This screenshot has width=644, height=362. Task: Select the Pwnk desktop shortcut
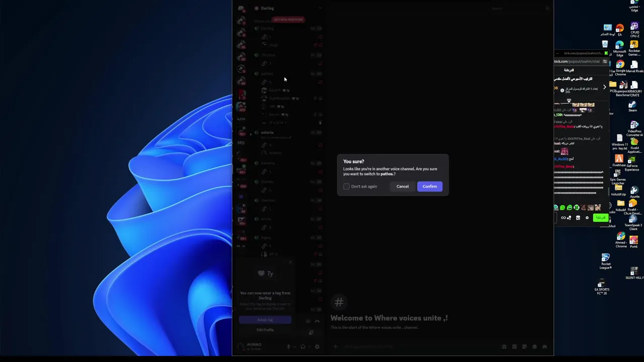(x=634, y=242)
